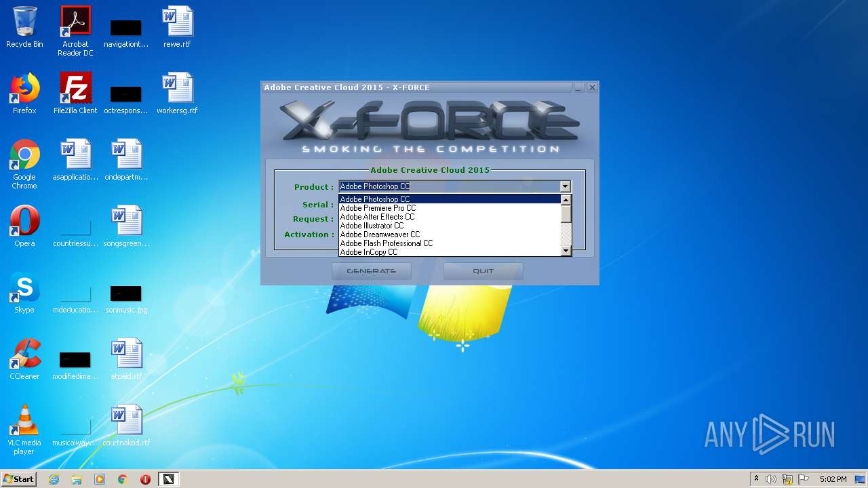Open FileZilla Client shortcut
Screen dimensions: 868x488
click(75, 94)
